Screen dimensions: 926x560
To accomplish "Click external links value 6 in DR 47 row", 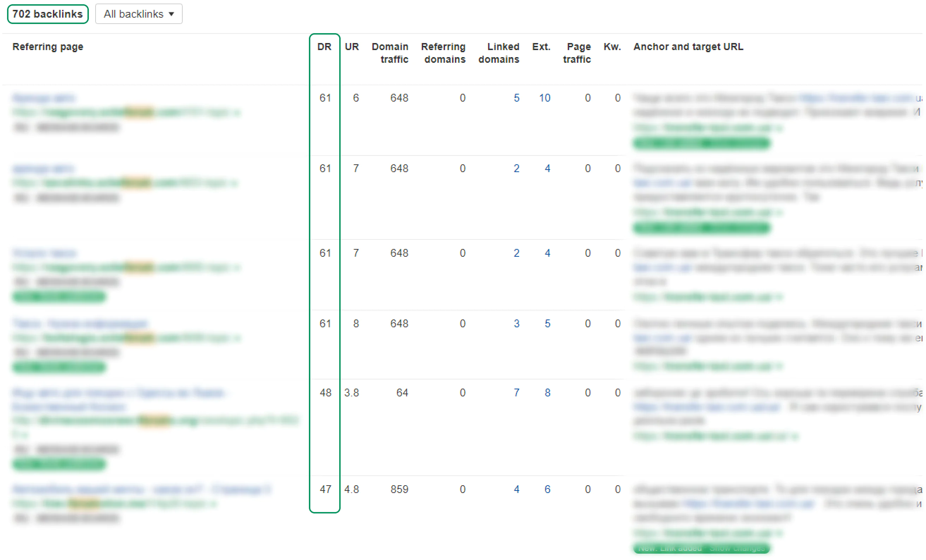I will tap(547, 489).
